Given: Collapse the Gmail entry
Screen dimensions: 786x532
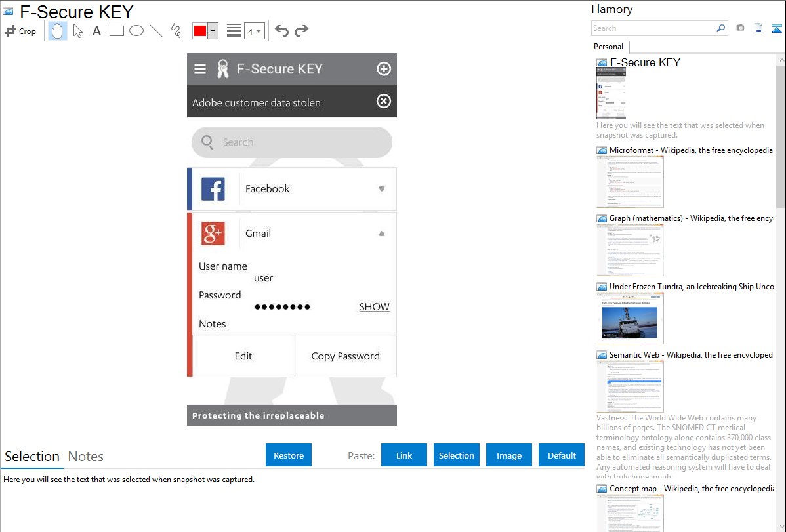Looking at the screenshot, I should (381, 234).
